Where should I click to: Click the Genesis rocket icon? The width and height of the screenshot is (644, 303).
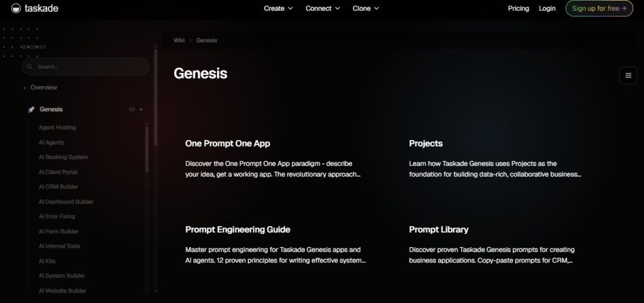tap(31, 109)
